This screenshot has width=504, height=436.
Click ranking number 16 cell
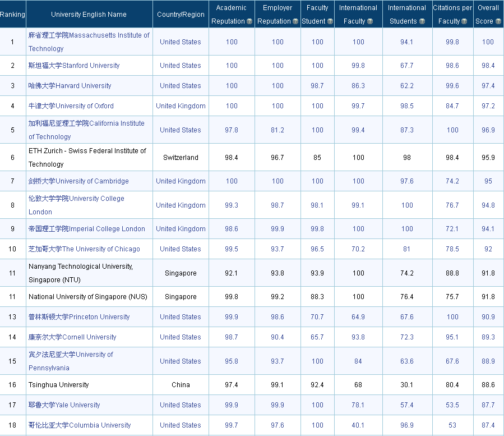click(12, 385)
